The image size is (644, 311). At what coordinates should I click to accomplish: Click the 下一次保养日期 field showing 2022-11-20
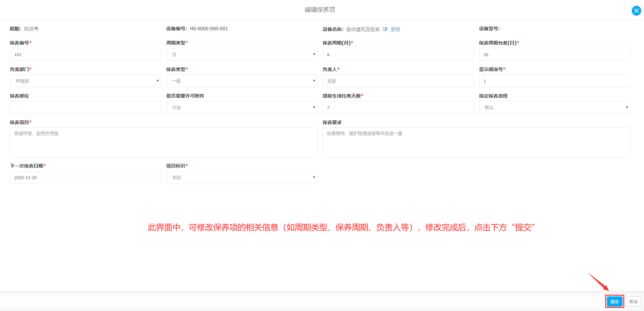point(85,177)
